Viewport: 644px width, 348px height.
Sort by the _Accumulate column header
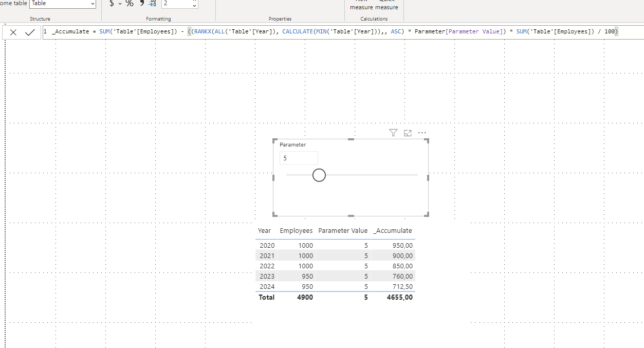(x=393, y=231)
